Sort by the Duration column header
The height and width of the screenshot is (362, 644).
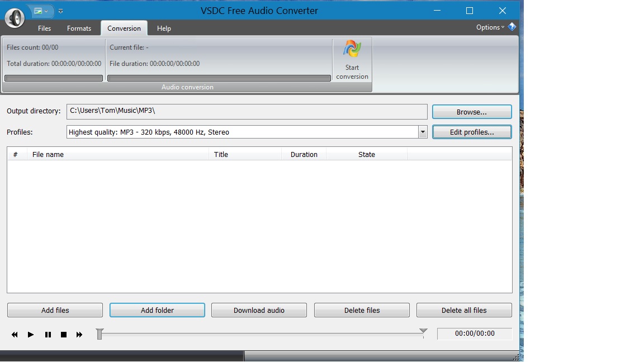(x=304, y=154)
